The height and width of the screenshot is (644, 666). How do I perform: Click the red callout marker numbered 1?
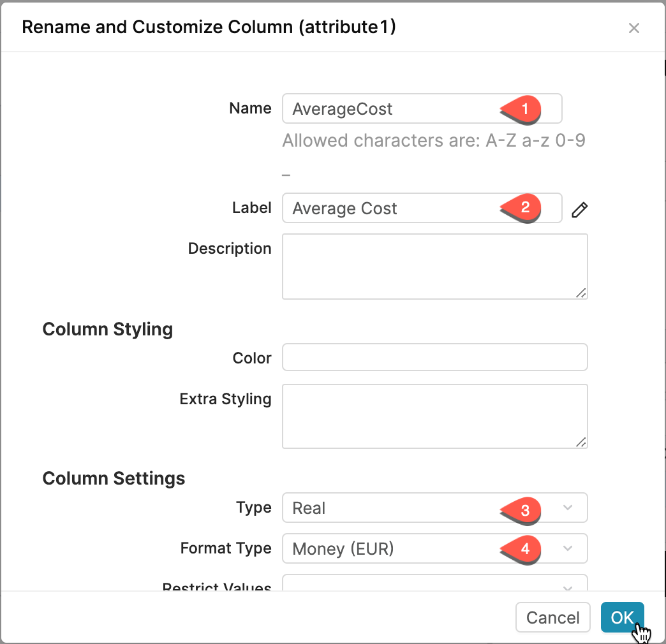pyautogui.click(x=524, y=109)
